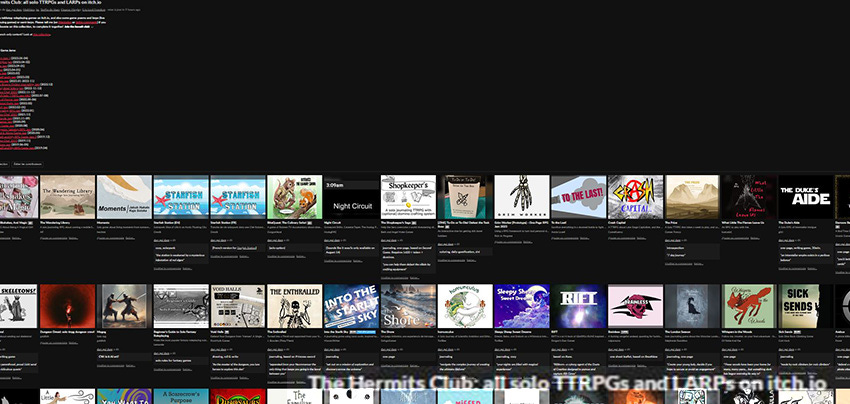
Task: Open The Shore cover thumbnail
Action: click(408, 306)
